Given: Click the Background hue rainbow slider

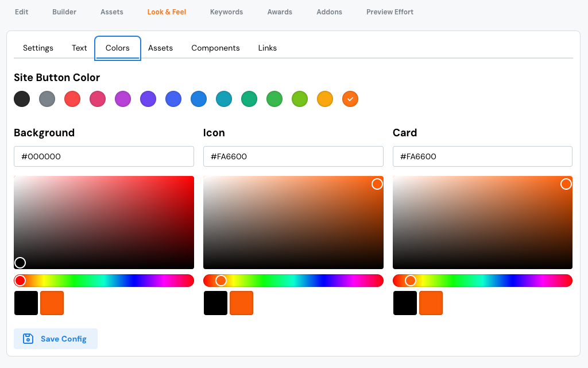Looking at the screenshot, I should [104, 281].
